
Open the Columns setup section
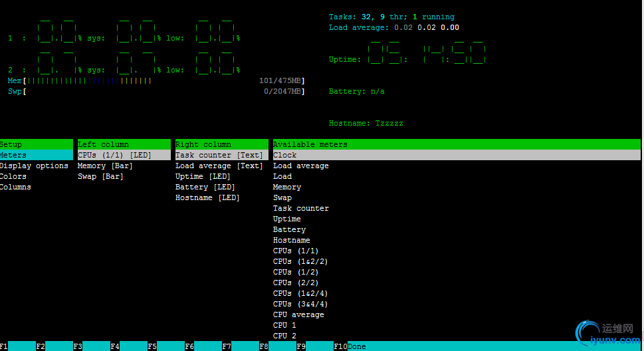pos(15,187)
